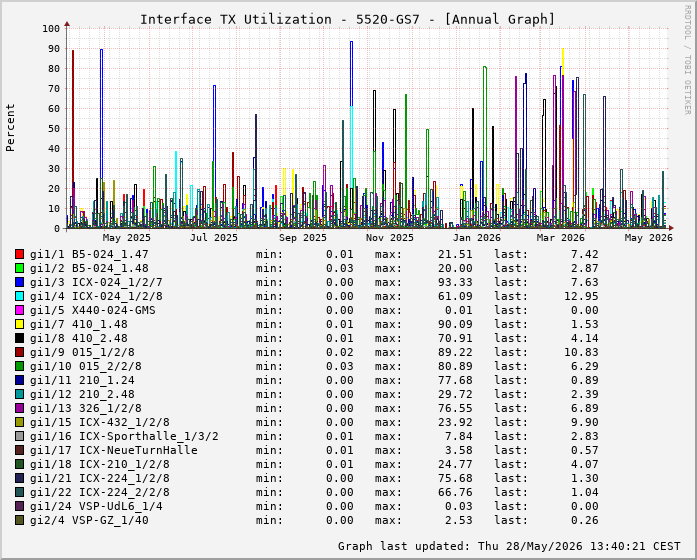Click the May 2026 x-axis label
This screenshot has height=560, width=697.
[649, 238]
